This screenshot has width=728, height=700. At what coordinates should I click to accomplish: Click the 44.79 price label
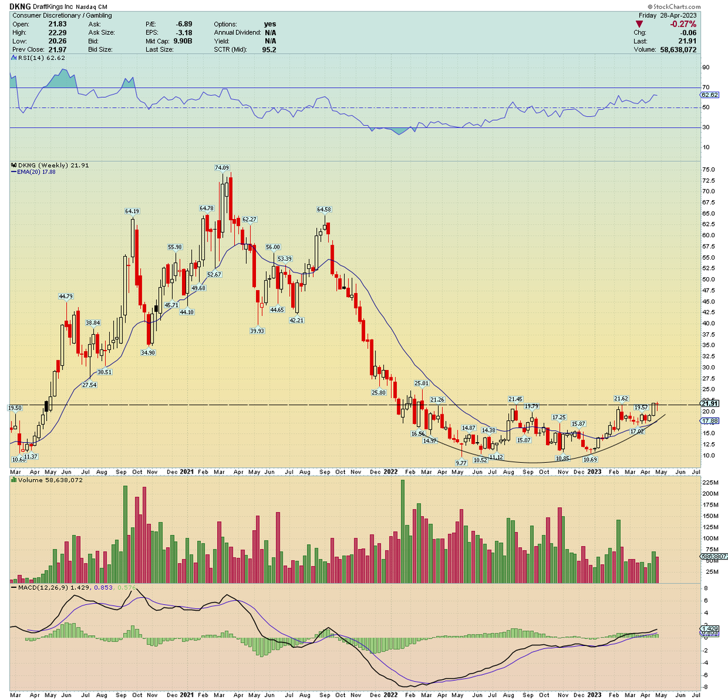coord(66,296)
